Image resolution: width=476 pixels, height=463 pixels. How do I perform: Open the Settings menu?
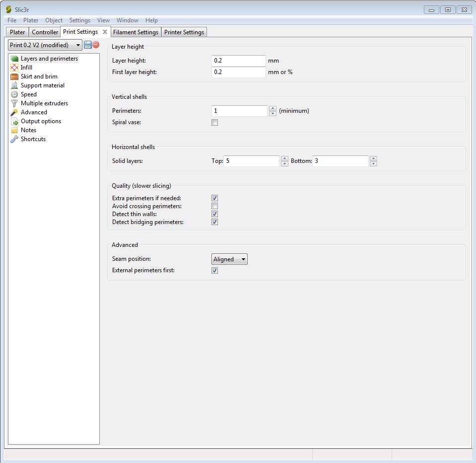coord(79,20)
